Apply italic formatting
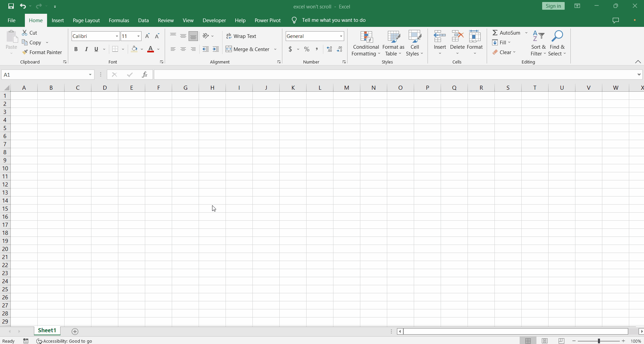The image size is (644, 344). coord(86,49)
